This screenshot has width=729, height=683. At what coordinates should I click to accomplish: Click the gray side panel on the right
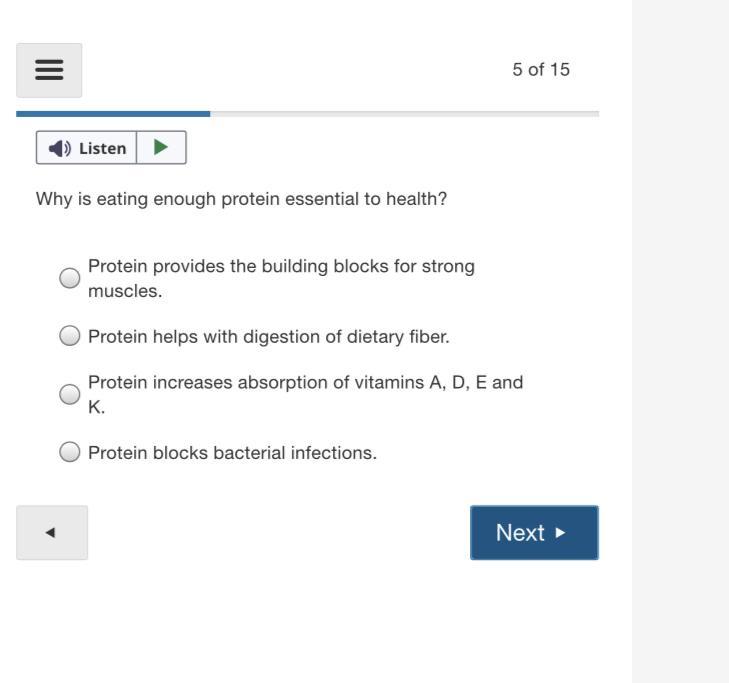[680, 341]
